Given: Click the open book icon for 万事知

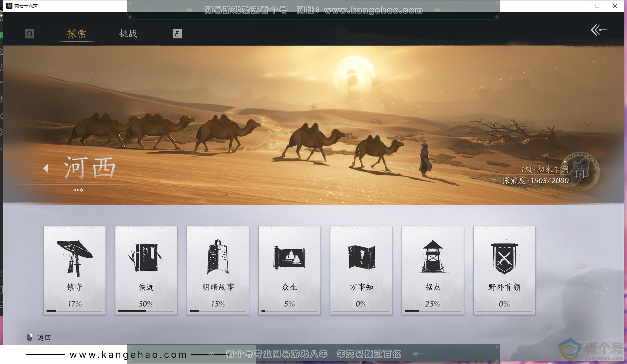Looking at the screenshot, I should click(361, 257).
